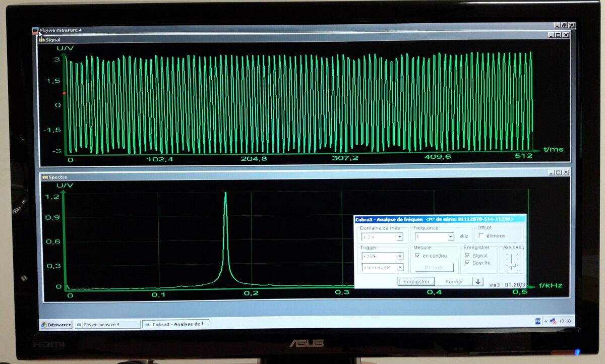Expand the 'ascendante' trigger slope dropdown

[400, 268]
